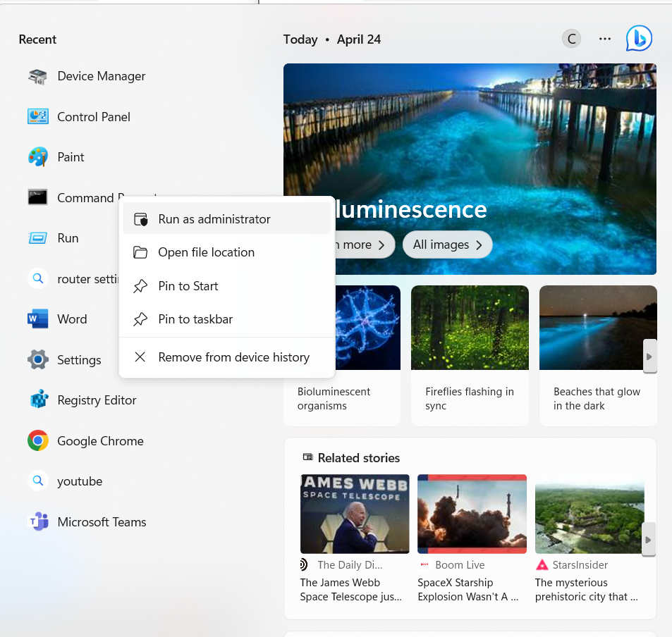The image size is (672, 637).
Task: Select Pin to Start option
Action: click(188, 286)
